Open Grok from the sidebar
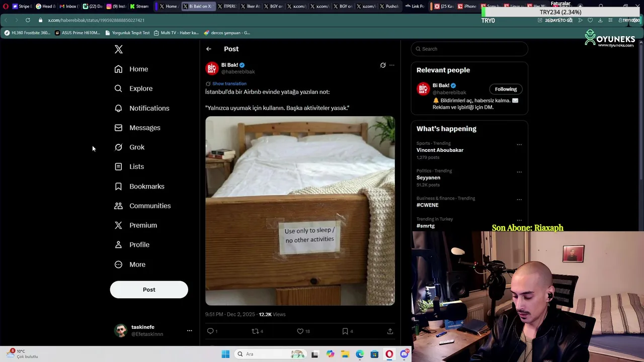Viewport: 644px width, 362px height. point(129,147)
